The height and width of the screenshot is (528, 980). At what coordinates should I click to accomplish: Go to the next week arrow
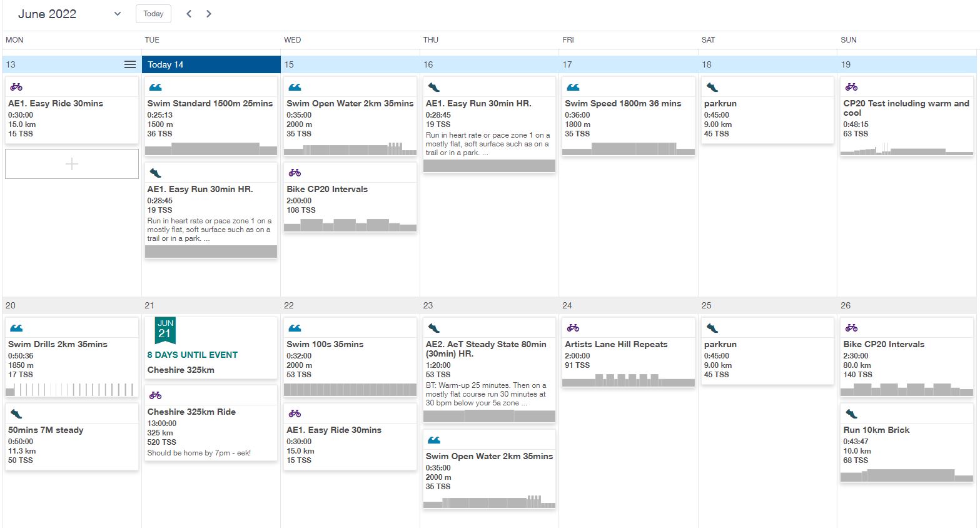pos(209,14)
